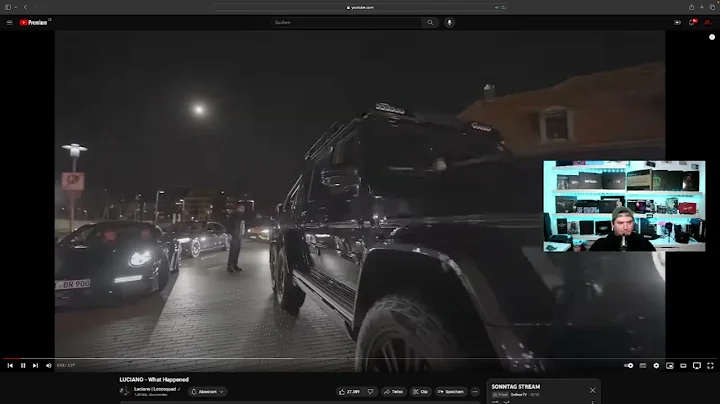720x404 pixels.
Task: Skip to previous video
Action: [10, 365]
